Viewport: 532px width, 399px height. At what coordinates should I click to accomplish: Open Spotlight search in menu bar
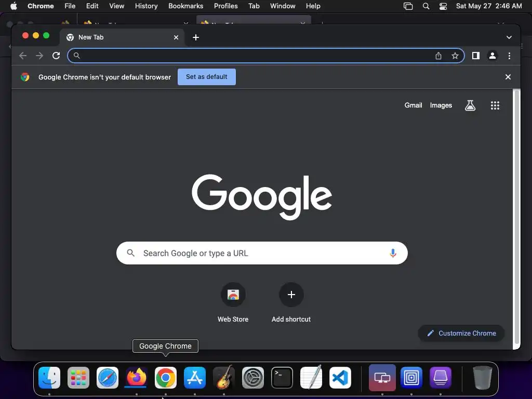coord(426,6)
